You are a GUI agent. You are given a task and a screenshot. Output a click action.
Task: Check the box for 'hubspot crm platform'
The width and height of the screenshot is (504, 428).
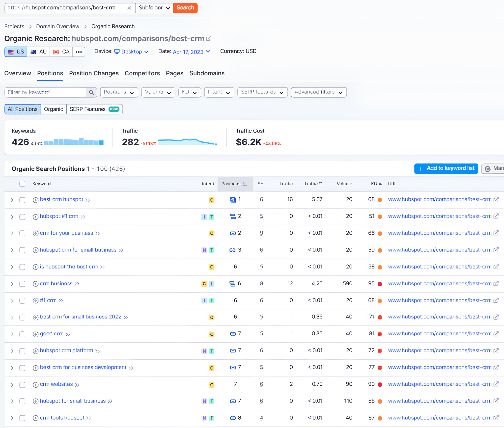click(22, 351)
